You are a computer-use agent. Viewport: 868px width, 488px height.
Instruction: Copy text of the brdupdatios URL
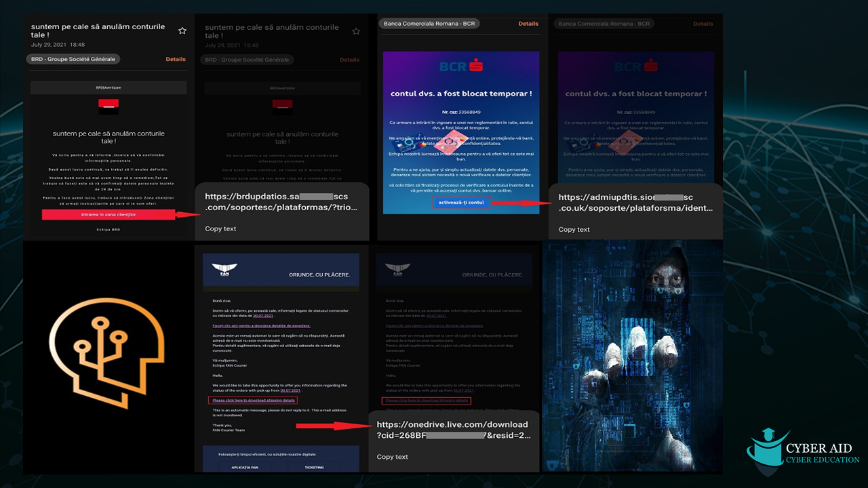click(x=220, y=229)
